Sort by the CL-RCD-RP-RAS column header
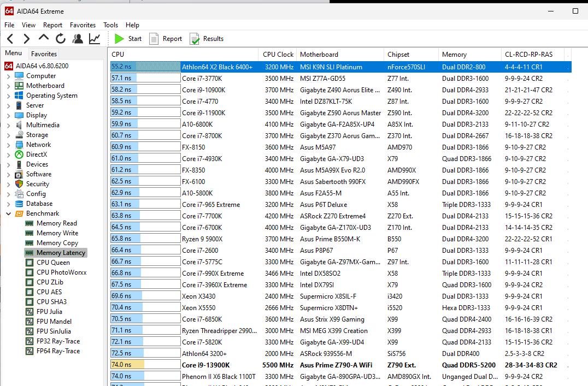588x386 pixels. [x=532, y=55]
